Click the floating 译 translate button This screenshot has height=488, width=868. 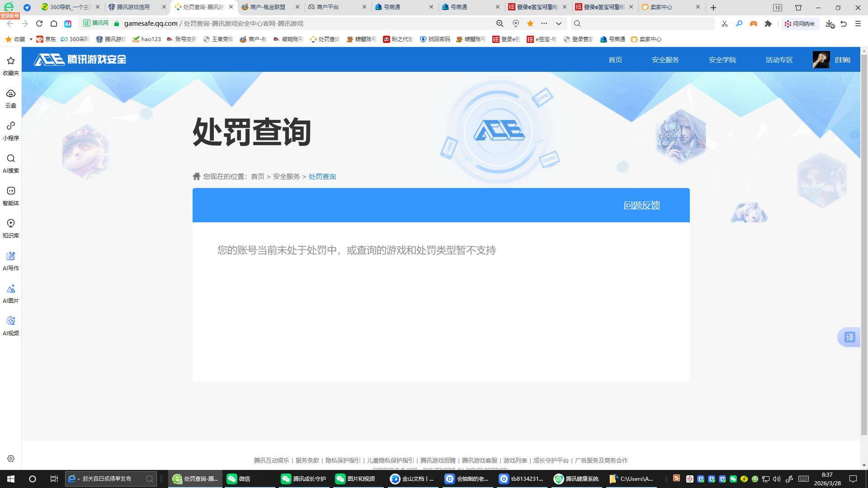tap(850, 337)
